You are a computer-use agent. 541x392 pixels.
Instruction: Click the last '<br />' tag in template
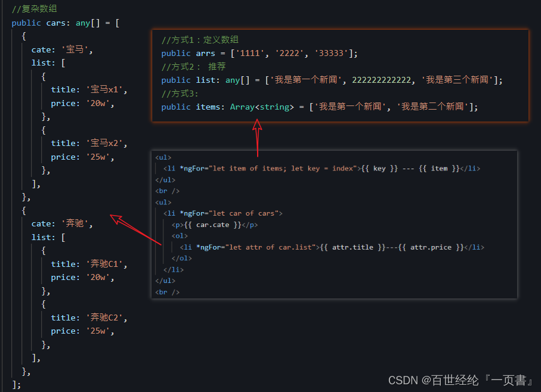[x=168, y=292]
